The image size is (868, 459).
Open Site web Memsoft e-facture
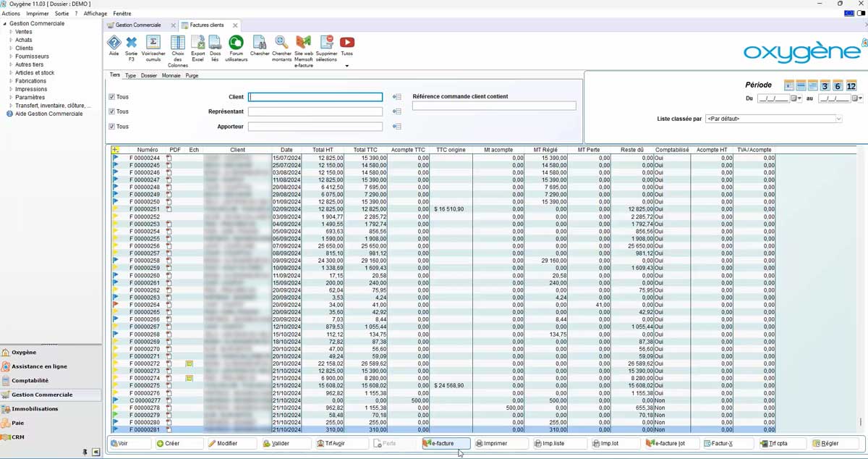[304, 45]
